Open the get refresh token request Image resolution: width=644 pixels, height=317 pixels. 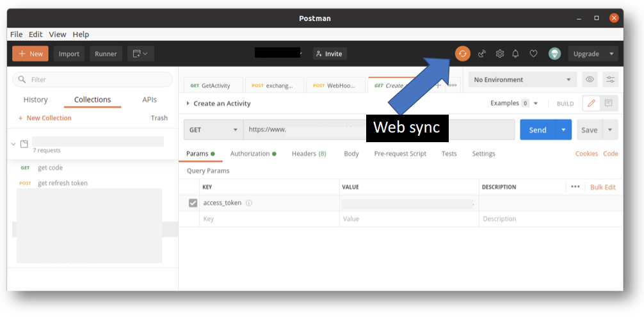[63, 183]
